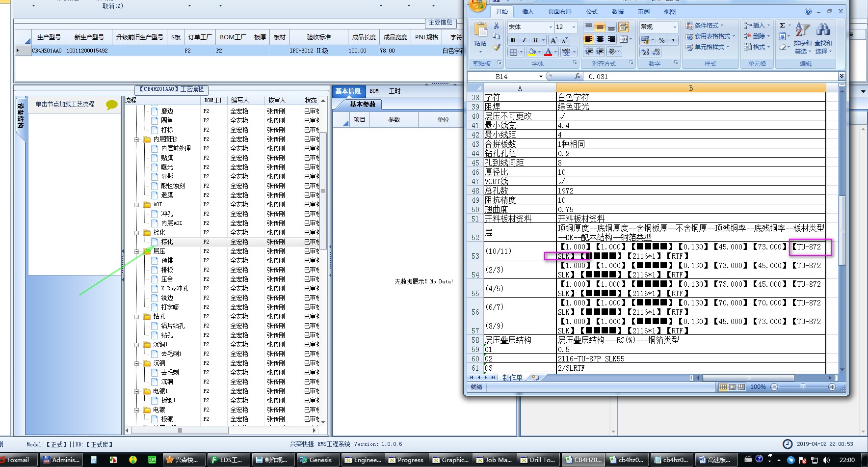Open the font size dropdown showing 12
The width and height of the screenshot is (868, 467).
(x=574, y=27)
